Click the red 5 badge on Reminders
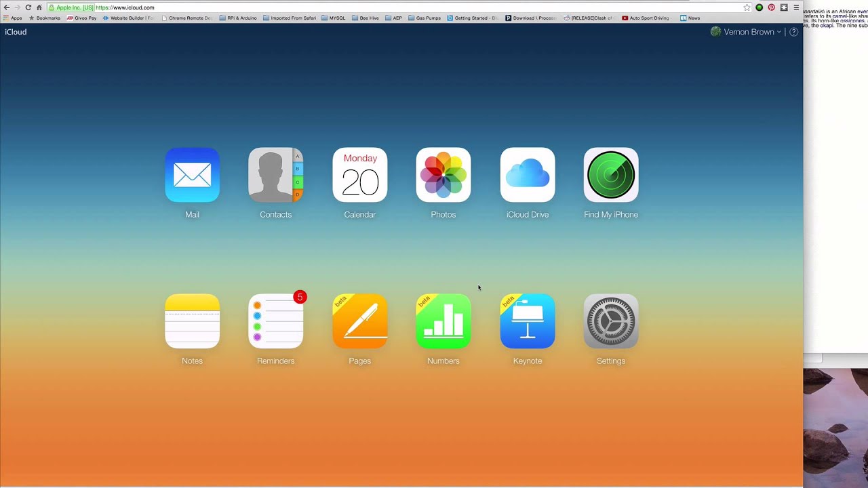Viewport: 868px width, 488px height. (300, 297)
